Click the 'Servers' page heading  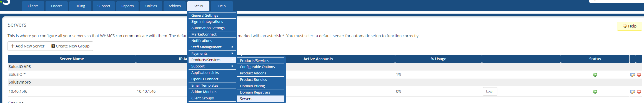tap(17, 25)
